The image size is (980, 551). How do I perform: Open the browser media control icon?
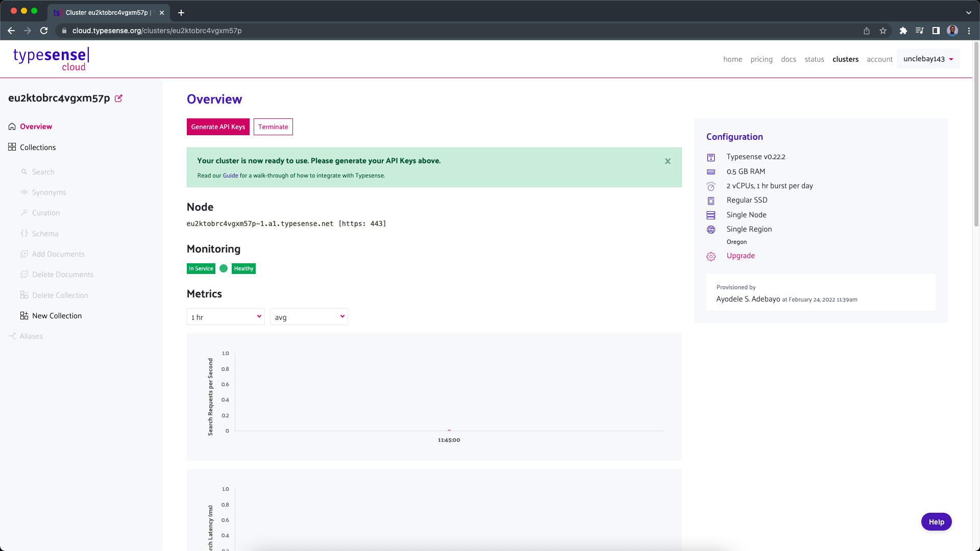coord(919,31)
